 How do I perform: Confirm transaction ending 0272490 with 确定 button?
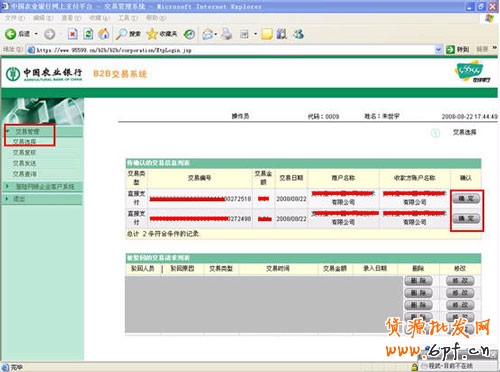(x=466, y=219)
